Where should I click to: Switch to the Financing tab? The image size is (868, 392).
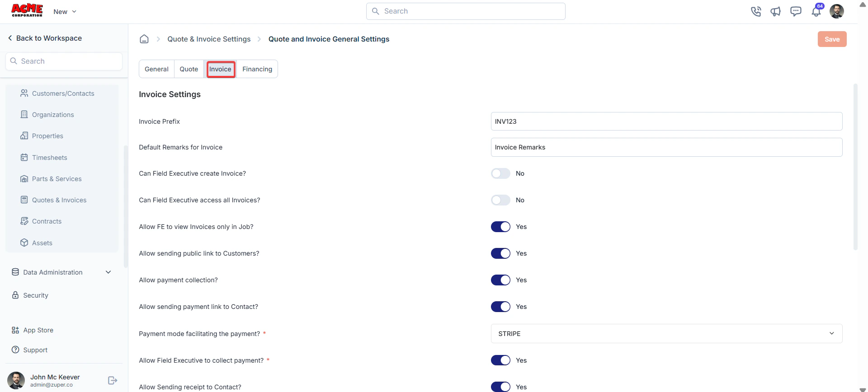click(257, 69)
